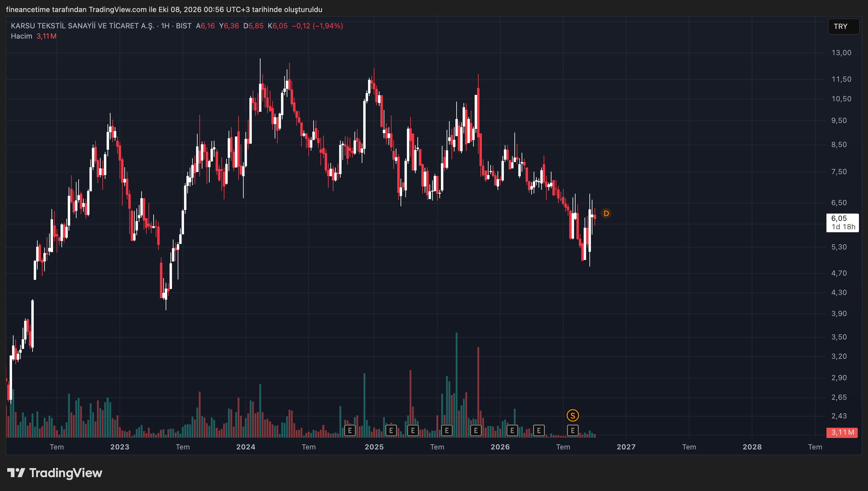
Task: Click the closing value K6,05 in header
Action: pyautogui.click(x=278, y=26)
